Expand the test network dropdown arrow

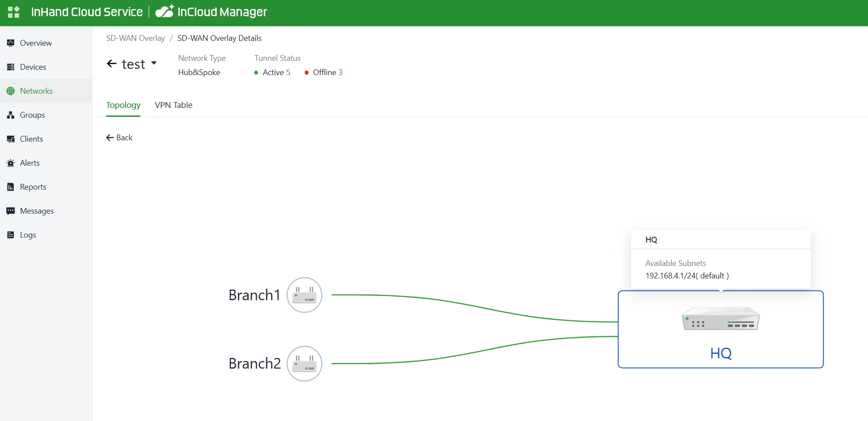click(154, 63)
